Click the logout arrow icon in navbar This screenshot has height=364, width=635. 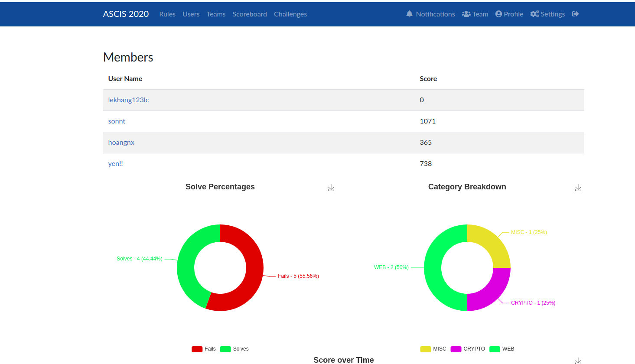[575, 14]
